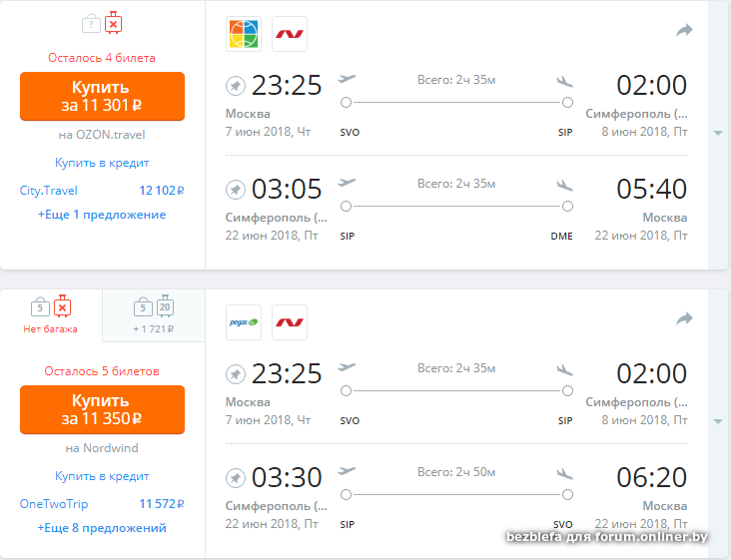
Task: Select the 'Нет багажа' fare tab
Action: coord(51,315)
